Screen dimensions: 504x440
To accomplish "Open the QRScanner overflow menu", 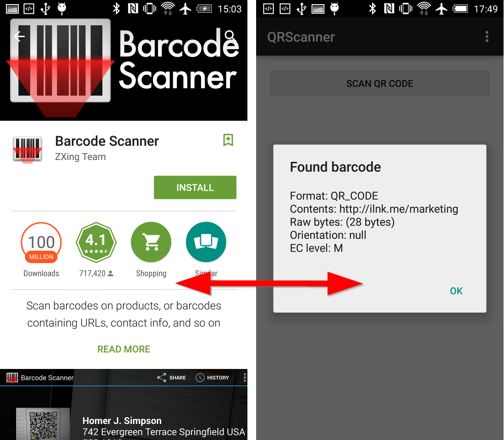I will [487, 37].
